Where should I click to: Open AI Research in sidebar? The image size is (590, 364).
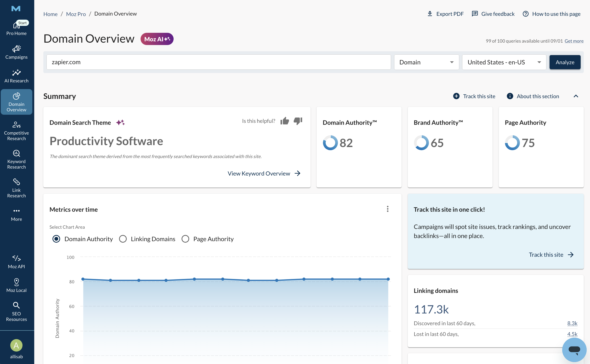pyautogui.click(x=16, y=76)
